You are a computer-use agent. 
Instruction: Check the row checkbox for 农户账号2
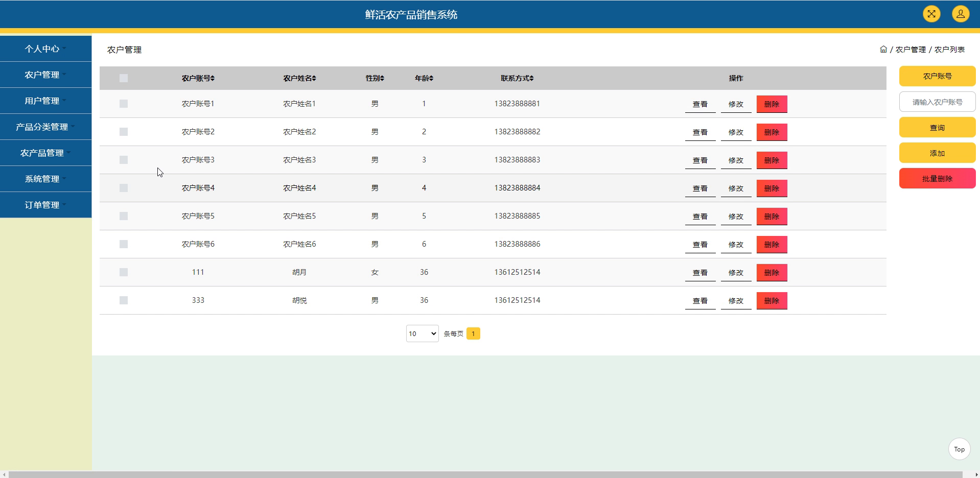[x=124, y=132]
